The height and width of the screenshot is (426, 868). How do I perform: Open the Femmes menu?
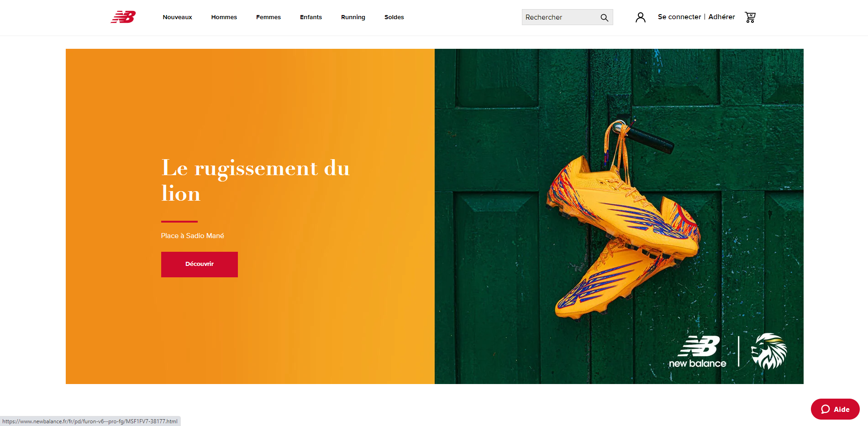268,17
